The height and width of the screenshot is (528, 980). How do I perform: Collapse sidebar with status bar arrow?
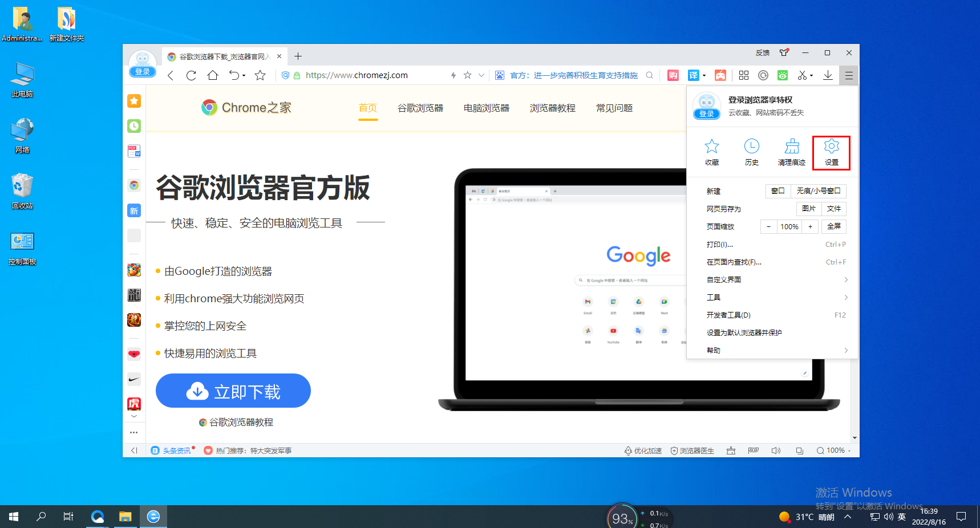pyautogui.click(x=134, y=450)
